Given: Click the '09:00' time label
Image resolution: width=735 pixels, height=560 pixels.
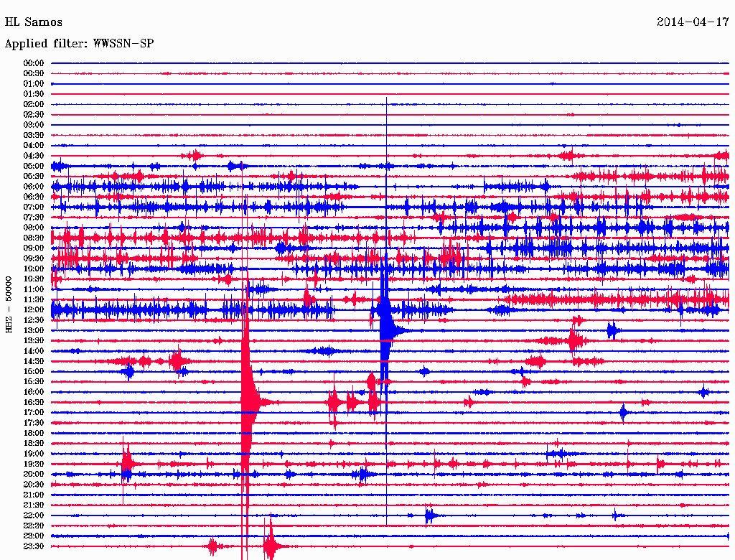Looking at the screenshot, I should coord(34,248).
